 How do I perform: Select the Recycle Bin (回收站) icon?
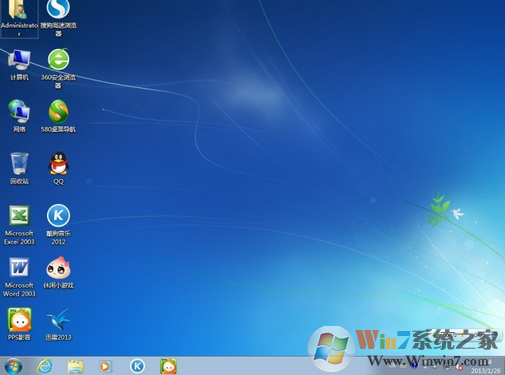coord(19,168)
